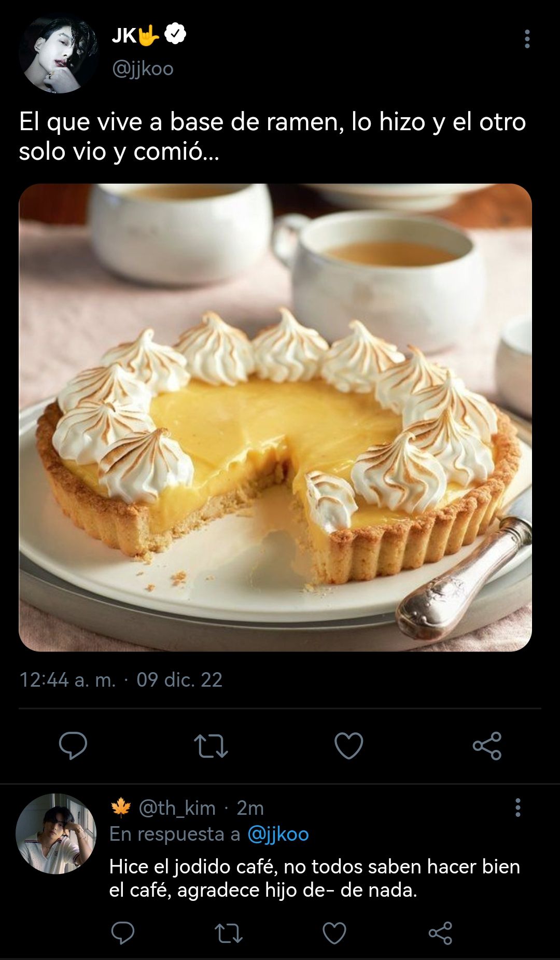Tap the @jjkoo handle under JK
This screenshot has height=960, width=560.
tap(143, 68)
